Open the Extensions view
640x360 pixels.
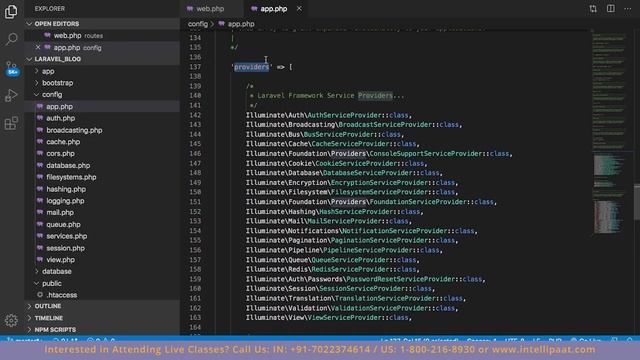coord(11,123)
